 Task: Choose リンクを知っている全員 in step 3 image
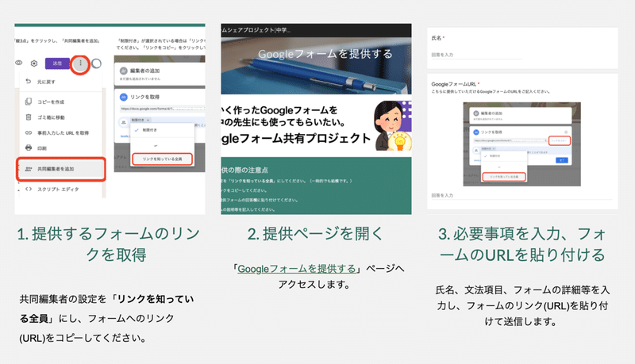click(504, 177)
